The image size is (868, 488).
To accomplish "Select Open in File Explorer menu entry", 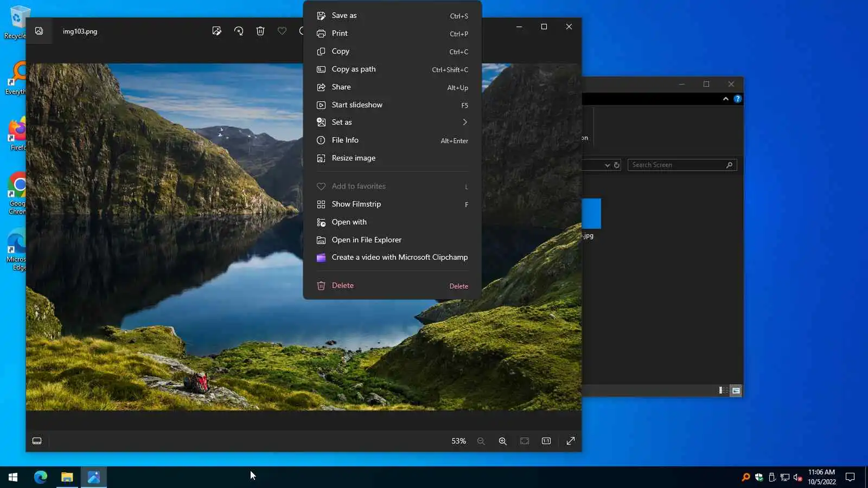I will [392, 240].
